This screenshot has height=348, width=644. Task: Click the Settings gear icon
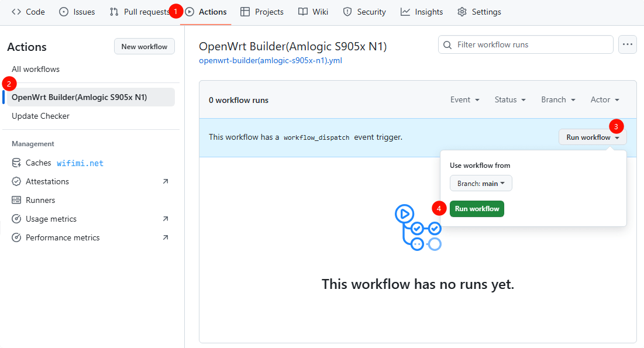point(462,12)
